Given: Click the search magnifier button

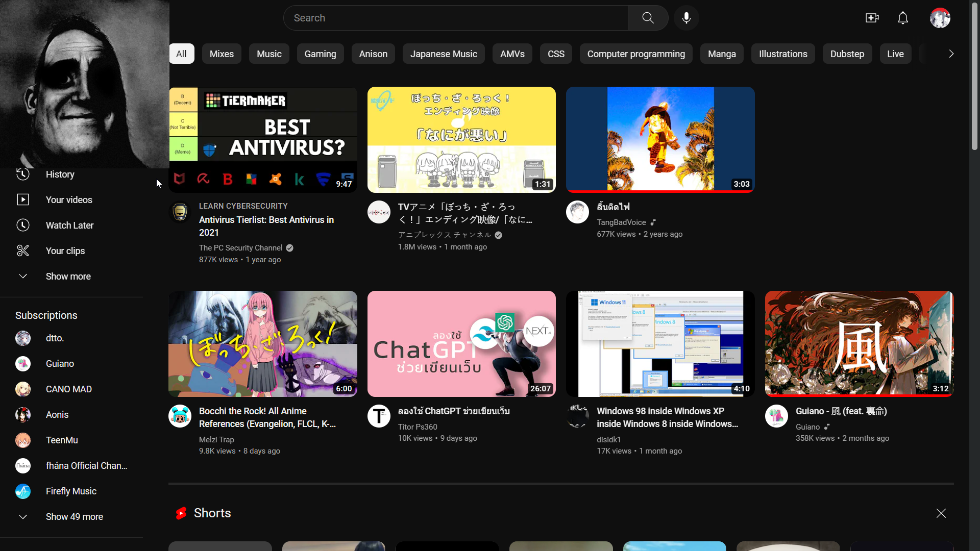Looking at the screenshot, I should (x=648, y=18).
